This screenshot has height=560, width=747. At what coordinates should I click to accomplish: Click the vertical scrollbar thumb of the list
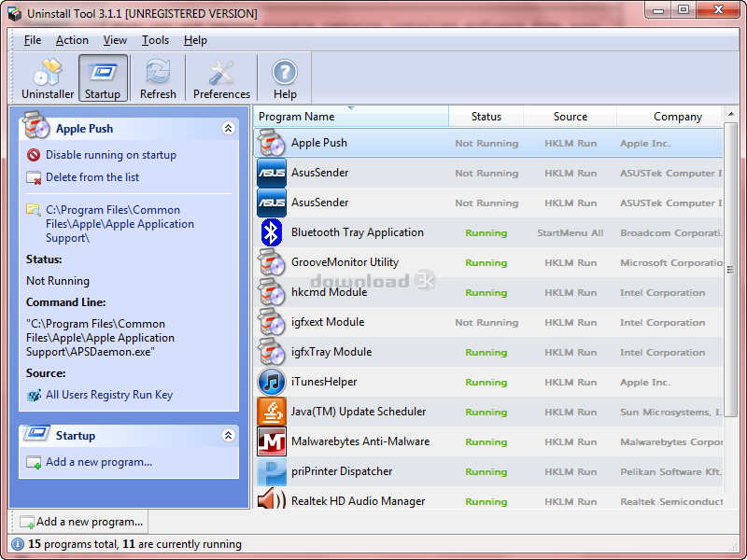(x=731, y=270)
